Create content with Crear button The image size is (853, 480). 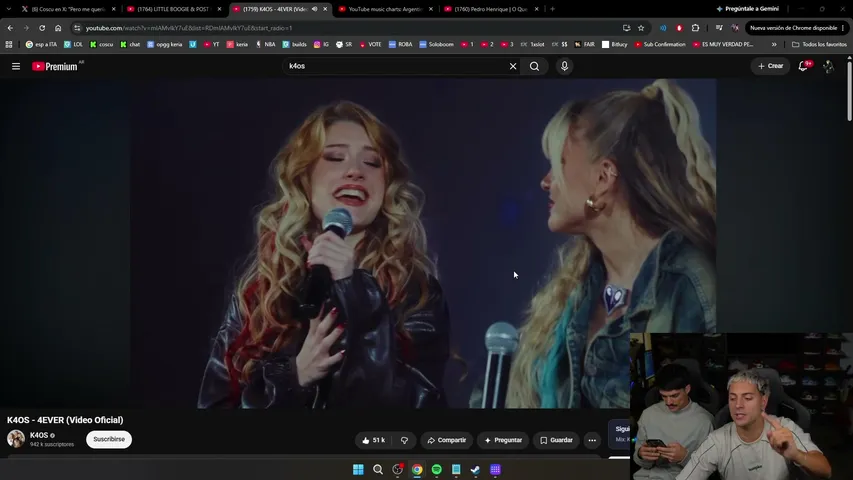click(770, 66)
